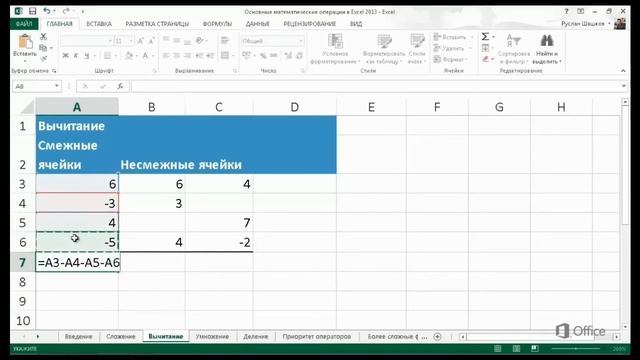640x360 pixels.
Task: Open the Умножение sheet tab
Action: coord(212,336)
